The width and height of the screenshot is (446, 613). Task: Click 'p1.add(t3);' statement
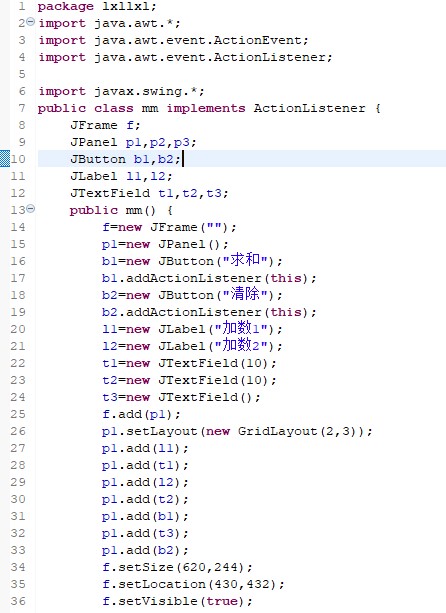click(145, 533)
